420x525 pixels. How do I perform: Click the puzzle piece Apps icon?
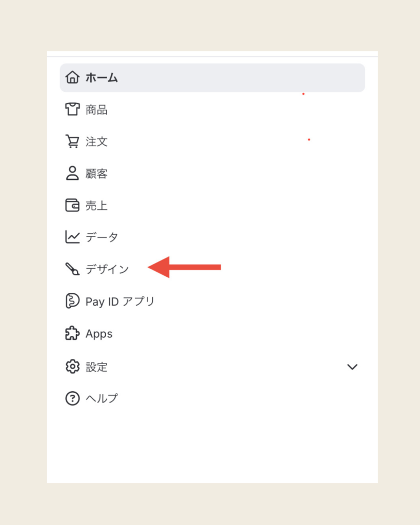tap(72, 334)
